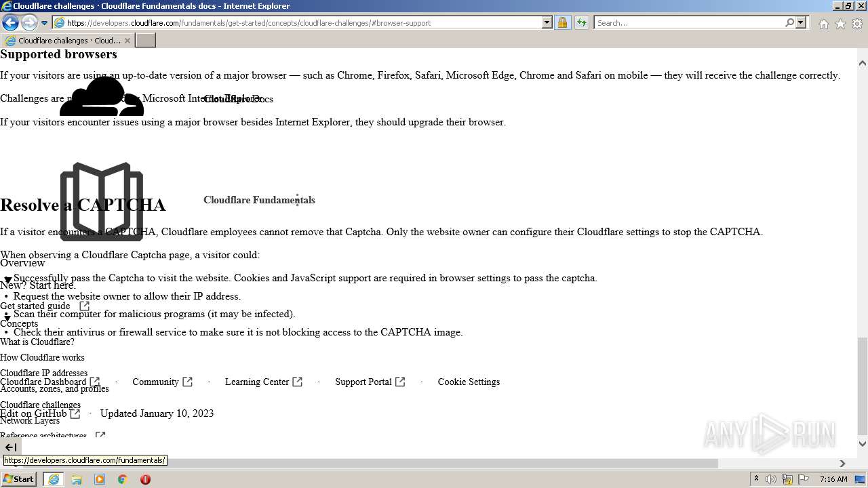
Task: Open How Cloudflare works sidebar link
Action: click(x=42, y=357)
